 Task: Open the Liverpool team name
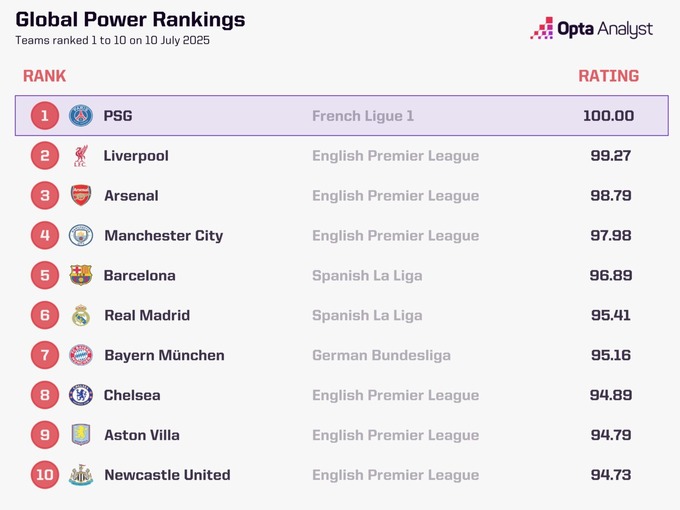pos(136,156)
